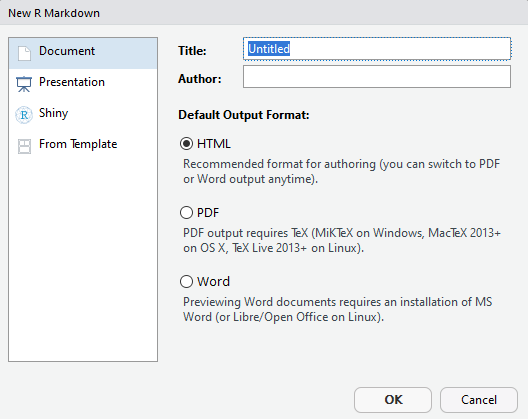Click the 'New R Markdown' title bar text

[54, 13]
